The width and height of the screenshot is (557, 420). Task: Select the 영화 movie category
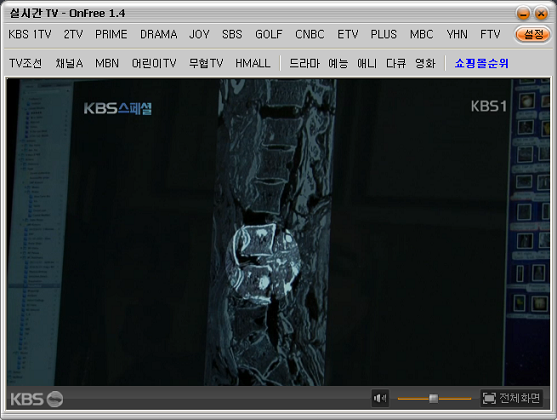425,63
